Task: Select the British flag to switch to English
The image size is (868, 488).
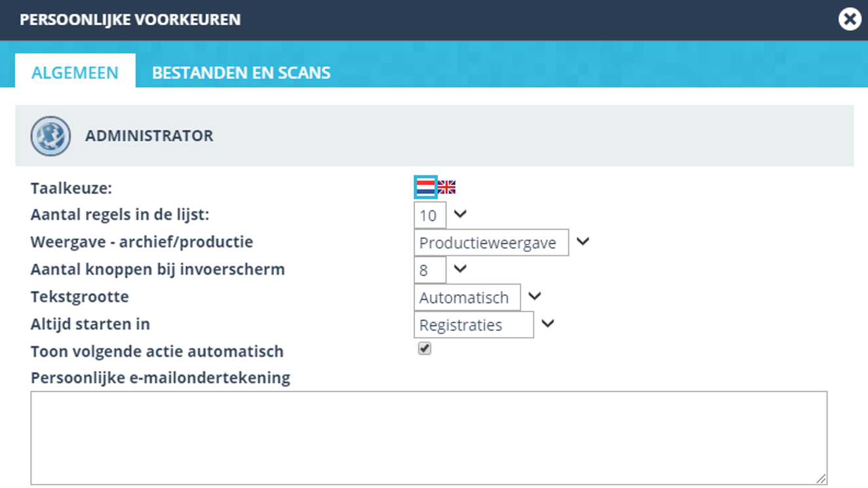Action: click(446, 187)
